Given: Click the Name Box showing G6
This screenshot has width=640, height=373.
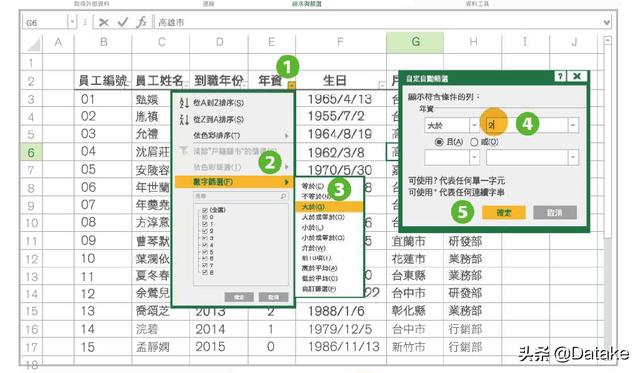Looking at the screenshot, I should click(x=45, y=22).
